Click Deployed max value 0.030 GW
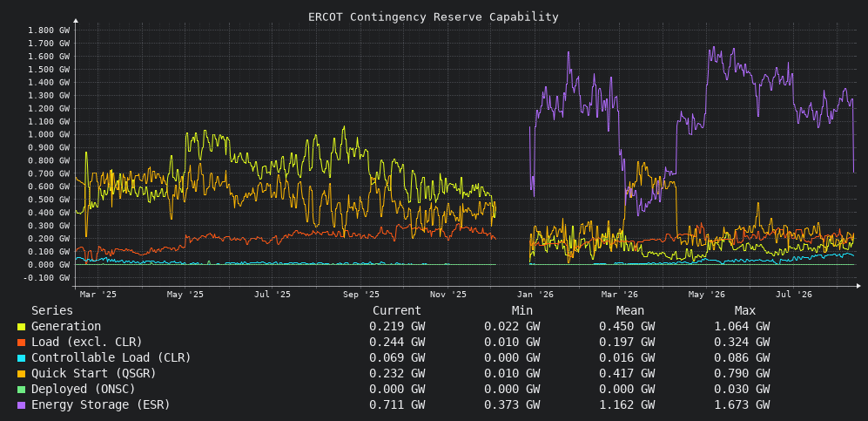 [x=742, y=390]
